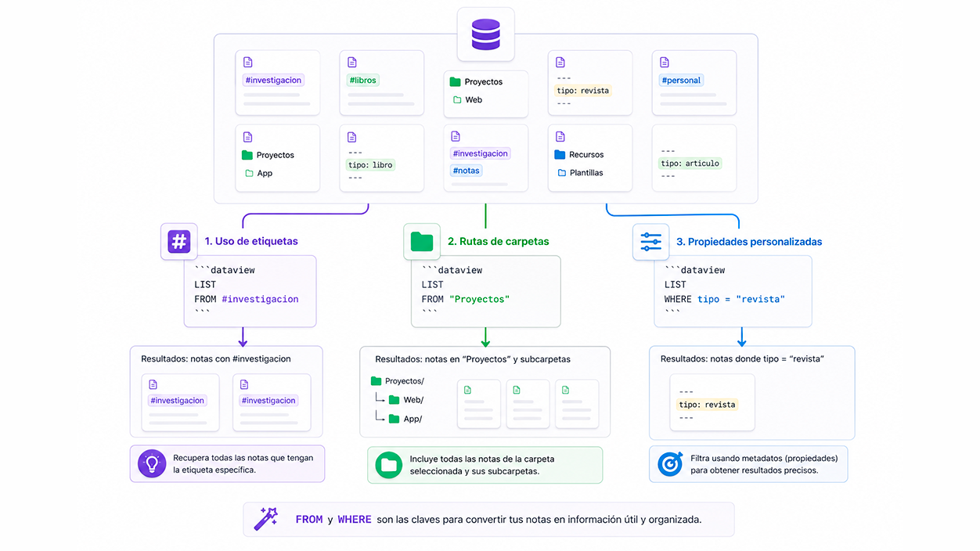Screen dimensions: 980x551
Task: Click the document icon in the tipo: libro card
Action: click(352, 137)
